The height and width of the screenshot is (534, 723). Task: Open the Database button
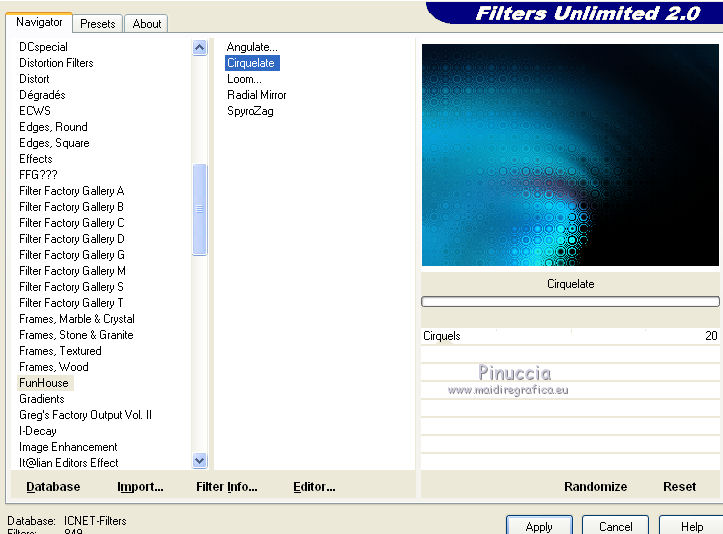point(53,487)
